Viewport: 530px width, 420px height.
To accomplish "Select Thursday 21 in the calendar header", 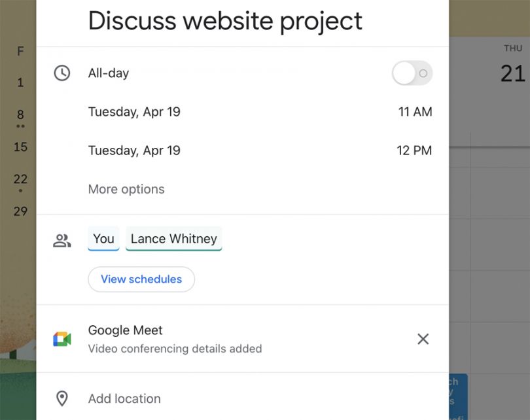I will click(512, 72).
